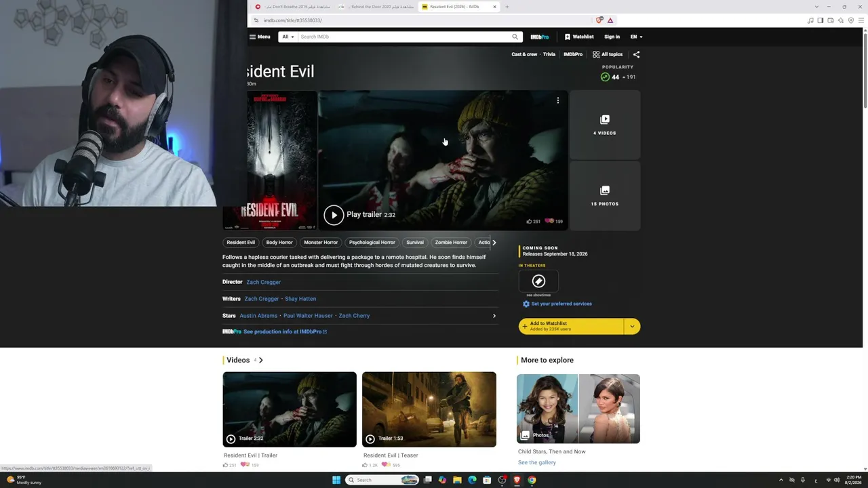Select the Zombie Horror genre chip
868x488 pixels.
pos(451,242)
